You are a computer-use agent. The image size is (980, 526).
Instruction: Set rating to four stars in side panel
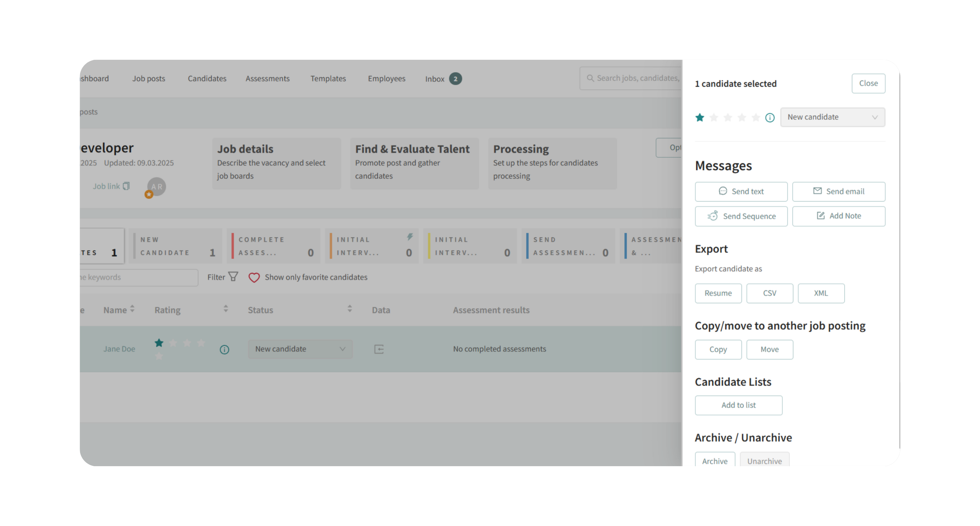(742, 117)
